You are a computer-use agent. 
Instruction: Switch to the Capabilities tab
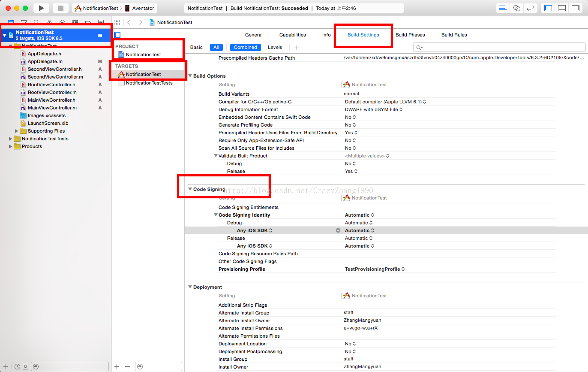coord(293,35)
